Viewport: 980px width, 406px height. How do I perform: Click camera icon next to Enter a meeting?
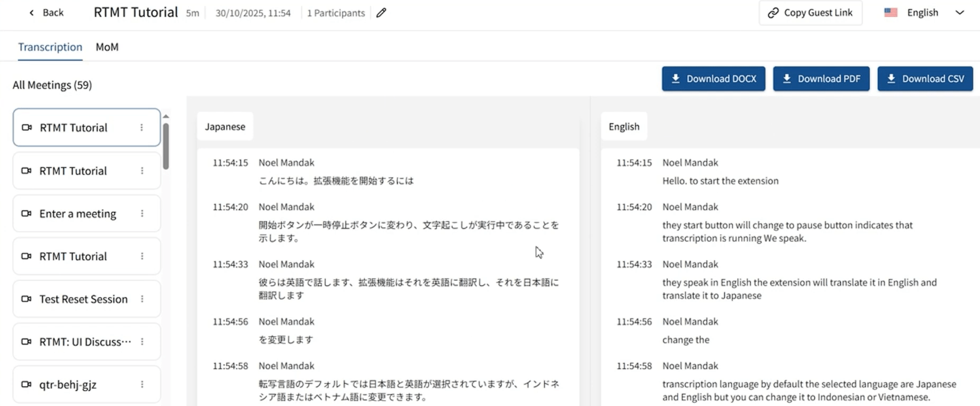[x=26, y=214]
